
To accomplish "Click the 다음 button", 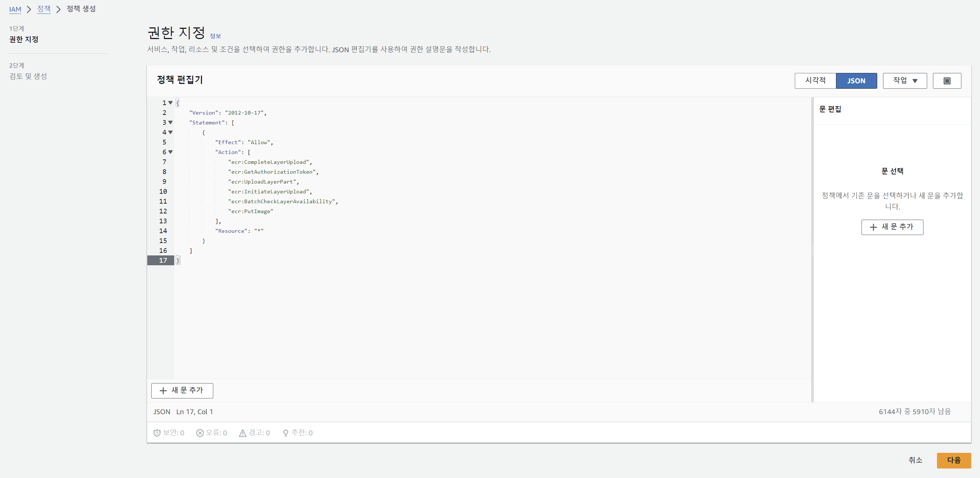I will [x=954, y=460].
